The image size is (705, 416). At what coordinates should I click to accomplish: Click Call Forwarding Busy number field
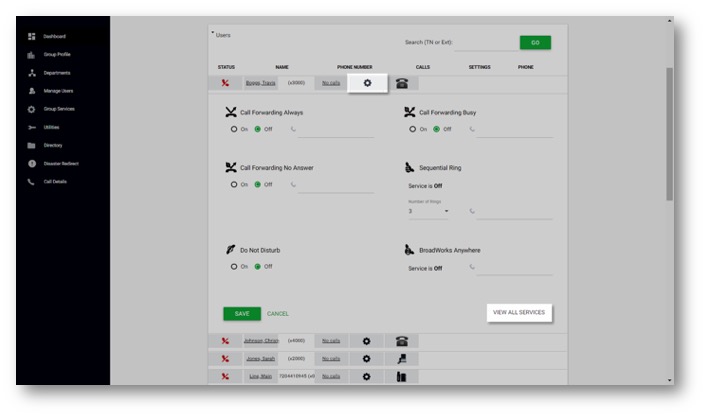[514, 130]
